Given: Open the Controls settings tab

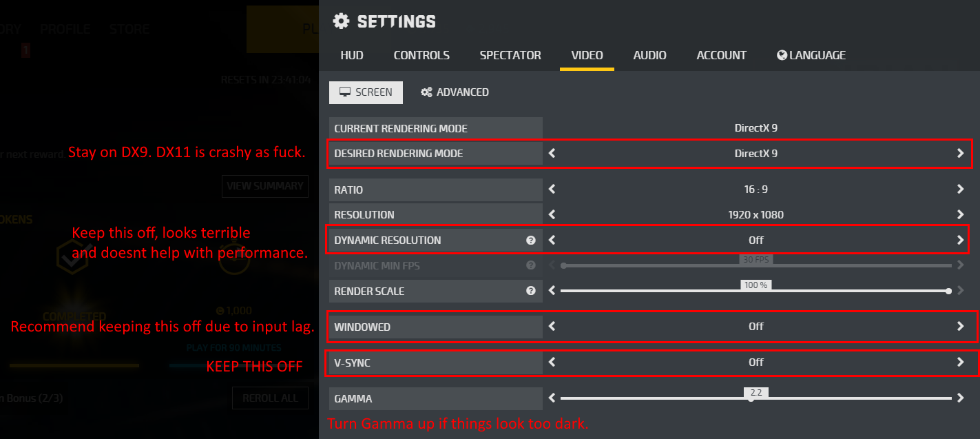Looking at the screenshot, I should click(x=421, y=55).
